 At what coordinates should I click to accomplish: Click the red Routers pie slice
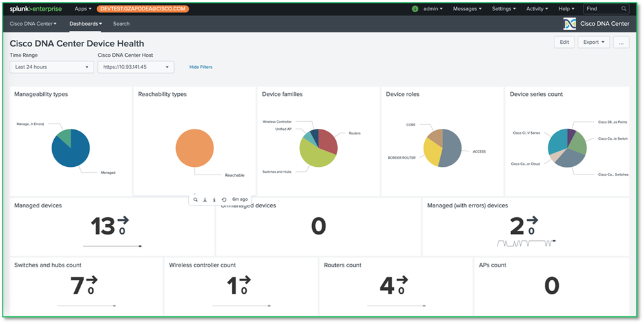click(327, 141)
